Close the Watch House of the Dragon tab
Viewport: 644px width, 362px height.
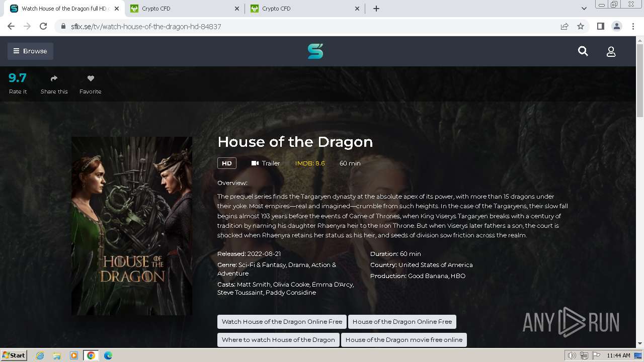117,9
